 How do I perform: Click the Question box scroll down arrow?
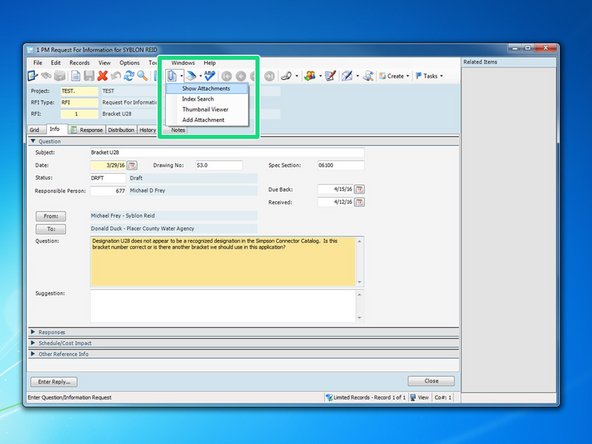359,282
